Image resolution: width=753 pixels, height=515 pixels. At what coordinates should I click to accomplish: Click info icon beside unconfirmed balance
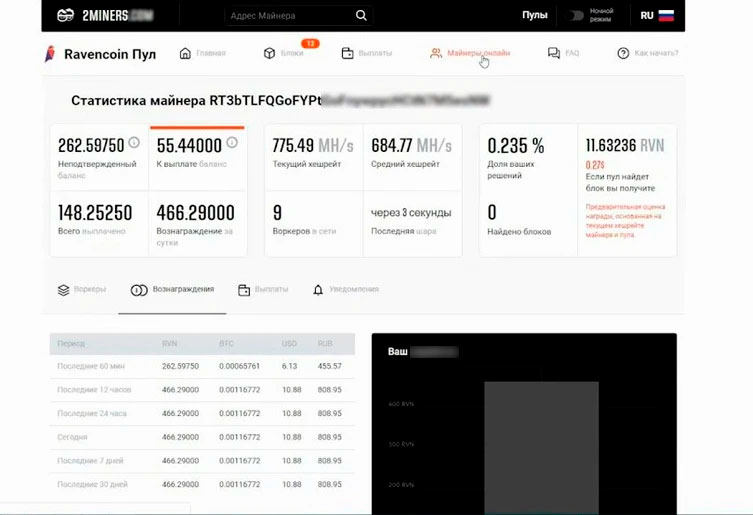pyautogui.click(x=134, y=143)
